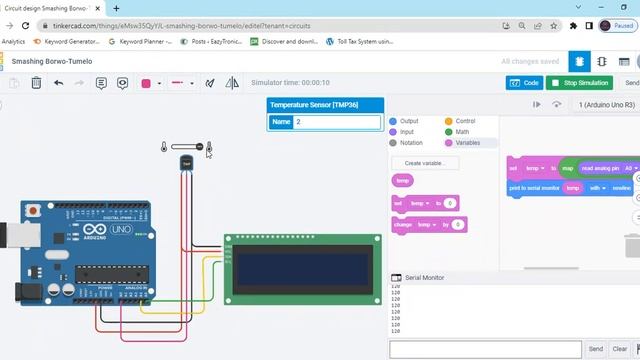
Task: Click Stop Simulation button
Action: click(x=579, y=83)
